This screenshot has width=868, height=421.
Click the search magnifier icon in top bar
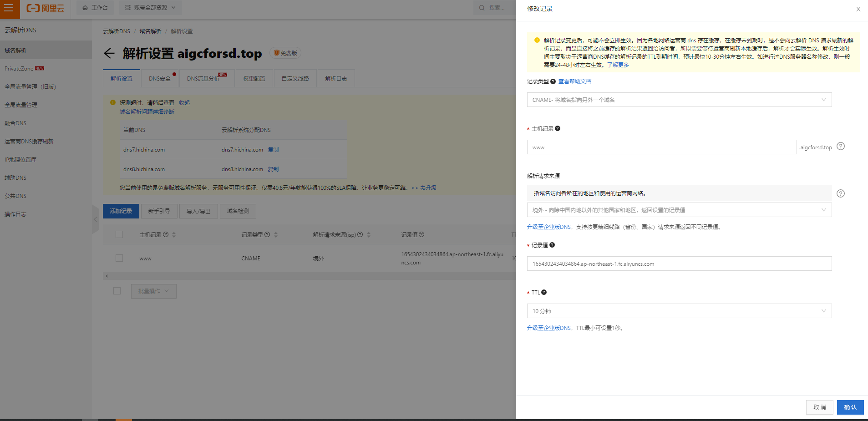click(x=482, y=8)
